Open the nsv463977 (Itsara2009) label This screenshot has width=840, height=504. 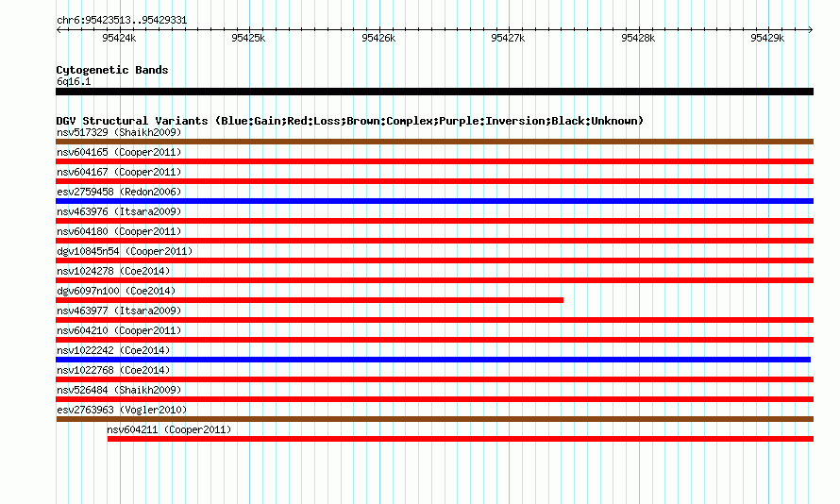[119, 311]
